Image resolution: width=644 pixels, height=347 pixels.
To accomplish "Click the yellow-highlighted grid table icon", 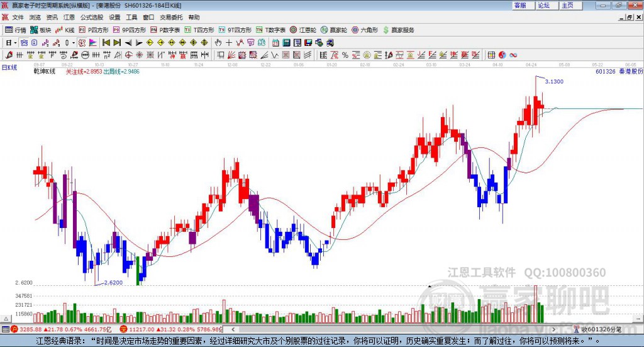I will pos(491,55).
